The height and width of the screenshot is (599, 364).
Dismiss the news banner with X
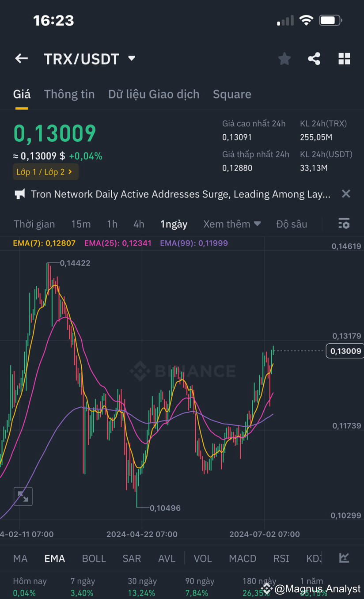pyautogui.click(x=346, y=193)
